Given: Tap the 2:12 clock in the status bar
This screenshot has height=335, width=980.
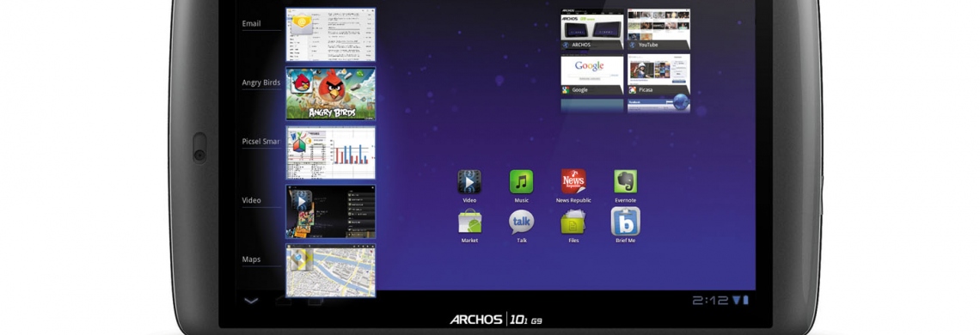Looking at the screenshot, I should pyautogui.click(x=710, y=301).
